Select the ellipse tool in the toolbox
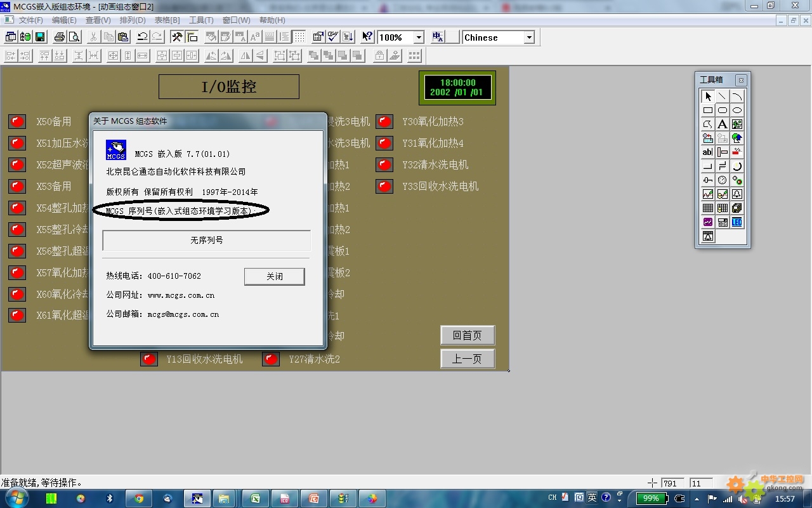Screen dimensions: 812x508 pos(737,110)
